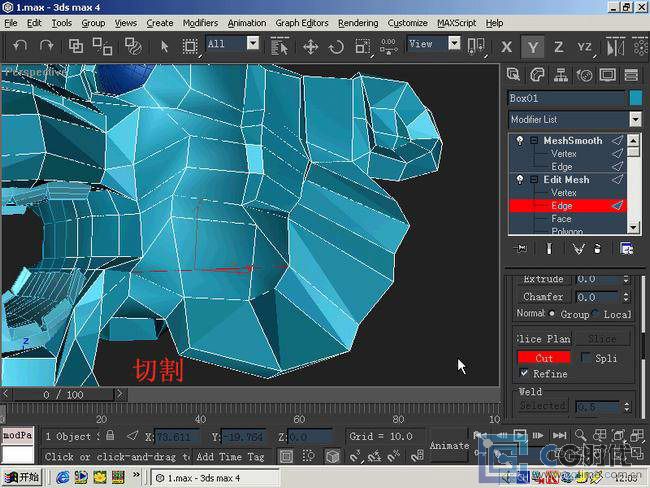Select the Group normal radio button
This screenshot has height=488, width=650.
click(x=552, y=313)
